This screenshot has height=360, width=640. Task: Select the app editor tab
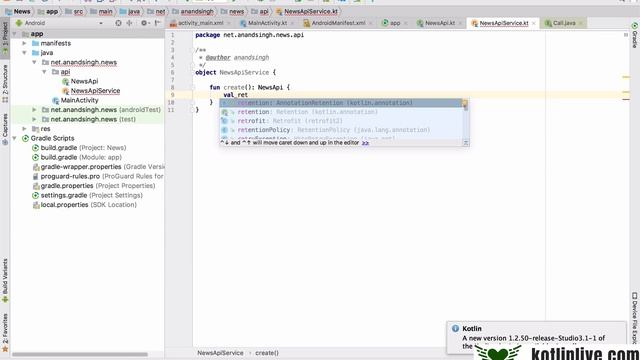(x=395, y=23)
